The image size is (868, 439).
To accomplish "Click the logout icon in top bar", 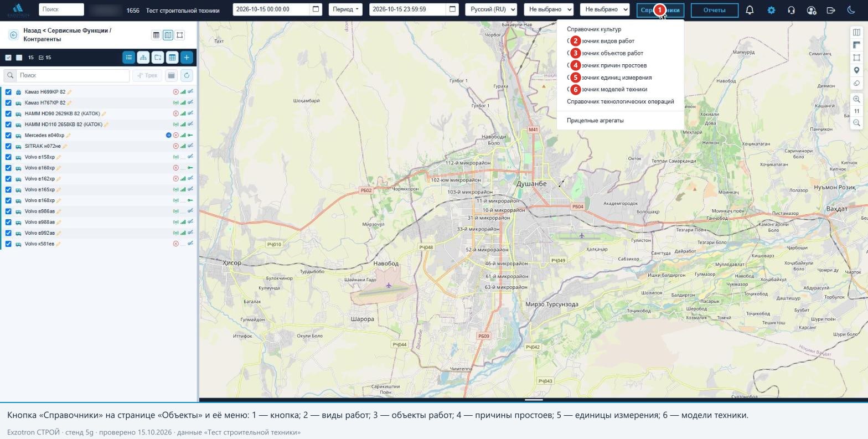I will (831, 10).
